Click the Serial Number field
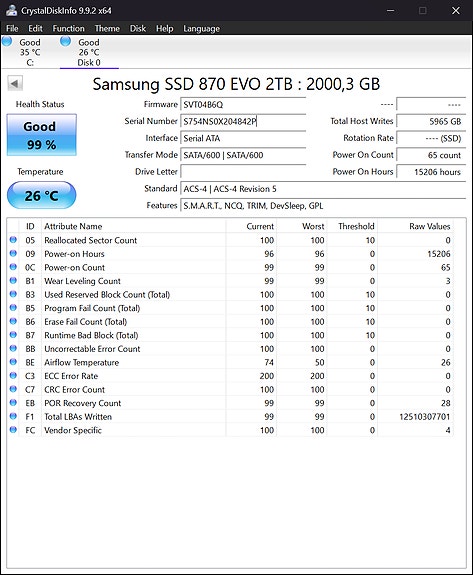Screen dimensions: 473x575 (243, 121)
